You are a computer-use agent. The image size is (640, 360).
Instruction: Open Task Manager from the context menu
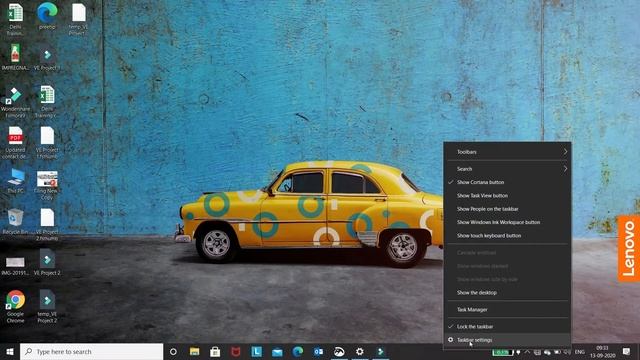(x=507, y=309)
